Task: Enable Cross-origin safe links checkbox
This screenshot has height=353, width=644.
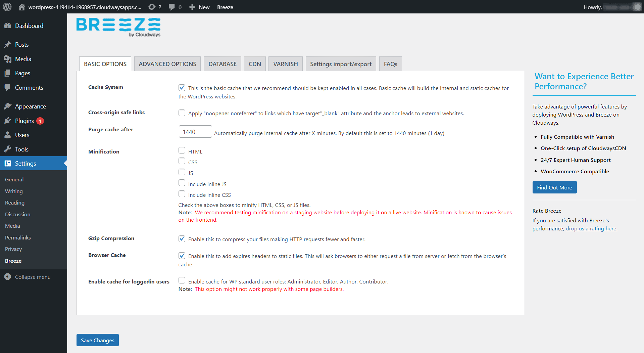Action: [182, 113]
